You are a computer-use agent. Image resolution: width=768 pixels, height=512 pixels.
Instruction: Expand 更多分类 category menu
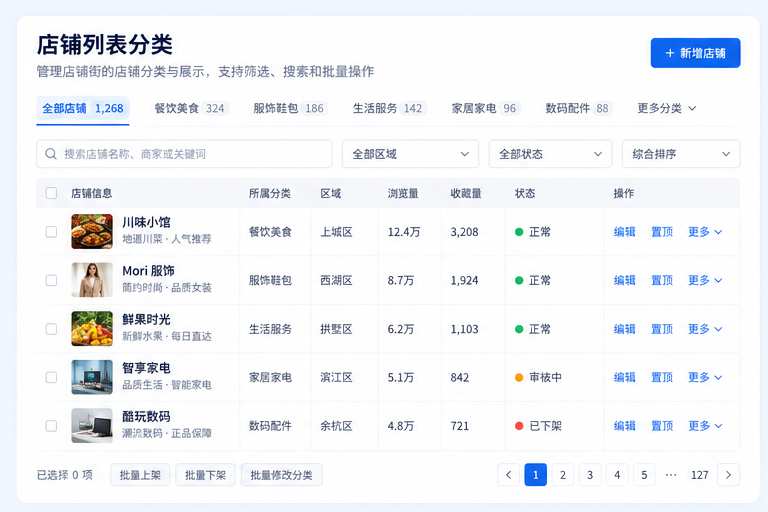[666, 108]
